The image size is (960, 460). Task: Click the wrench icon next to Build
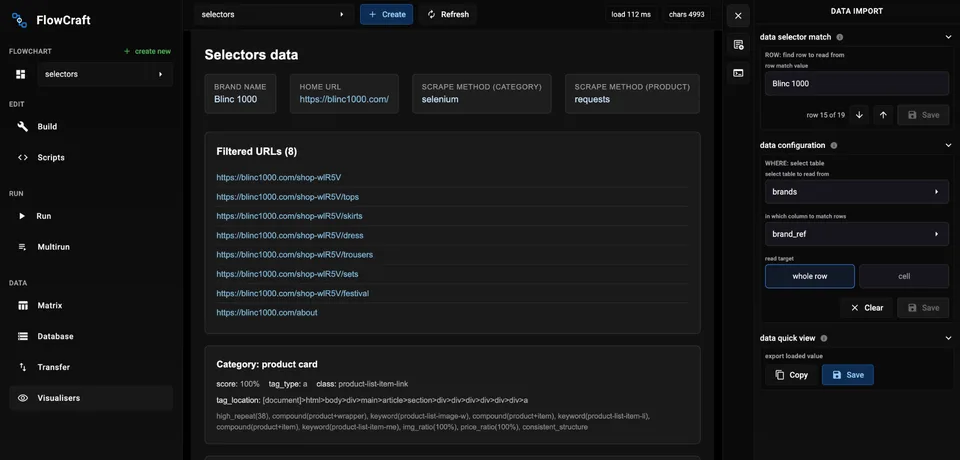23,126
